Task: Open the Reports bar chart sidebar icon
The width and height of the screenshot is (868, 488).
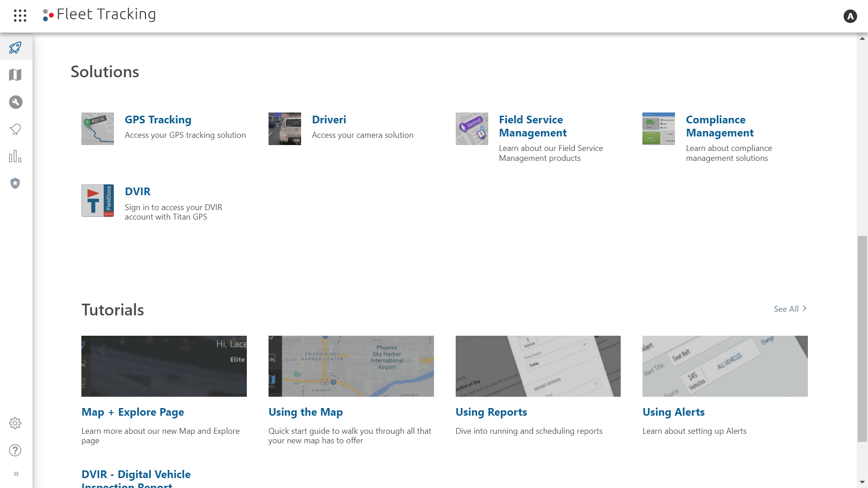Action: [x=15, y=156]
